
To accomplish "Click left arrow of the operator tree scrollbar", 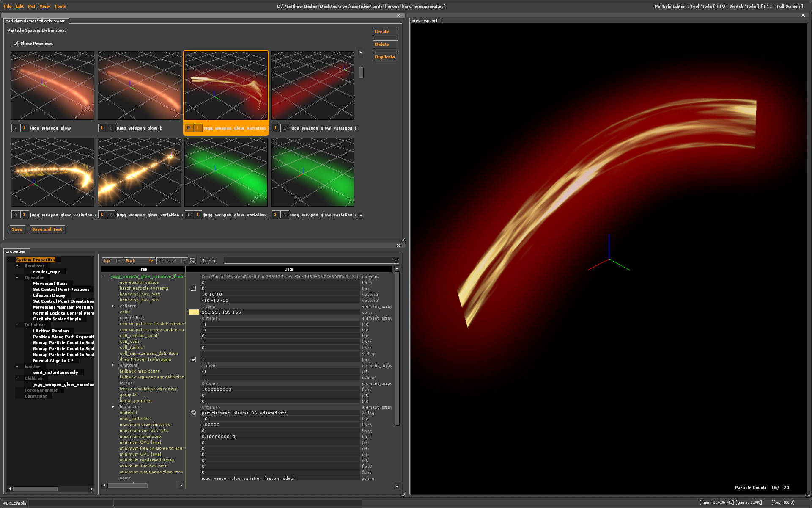I will pos(10,489).
